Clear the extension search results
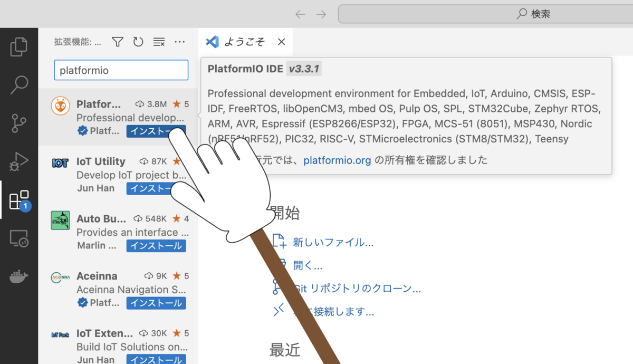This screenshot has width=633, height=364. point(159,41)
